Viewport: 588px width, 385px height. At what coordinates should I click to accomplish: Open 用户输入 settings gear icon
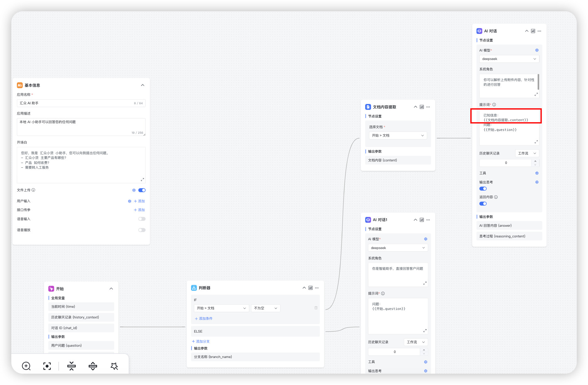(130, 201)
